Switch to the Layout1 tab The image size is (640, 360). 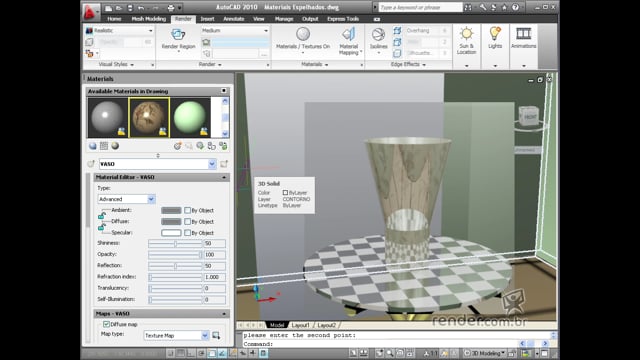300,325
